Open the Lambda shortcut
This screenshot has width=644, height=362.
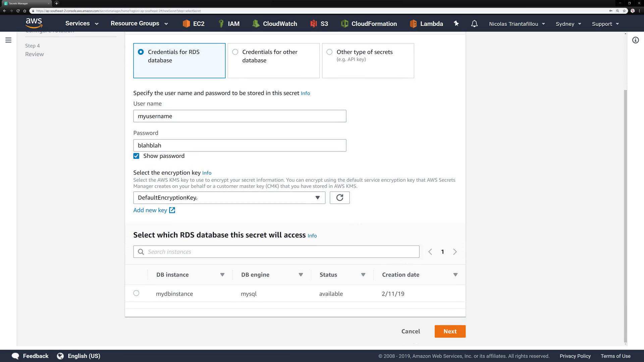pos(426,24)
